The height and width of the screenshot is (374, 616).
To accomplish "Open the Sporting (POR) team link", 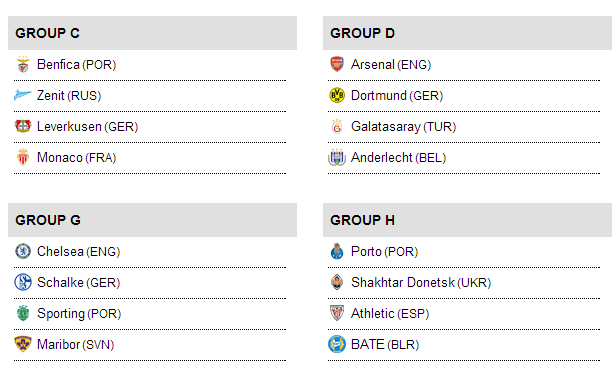I will 79,314.
